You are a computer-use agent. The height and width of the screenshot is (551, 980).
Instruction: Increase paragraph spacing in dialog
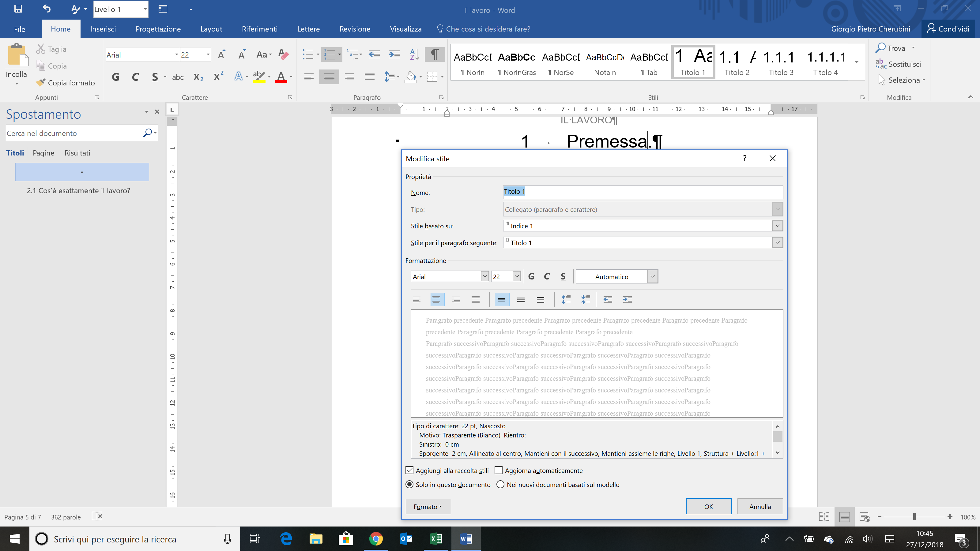(x=566, y=300)
